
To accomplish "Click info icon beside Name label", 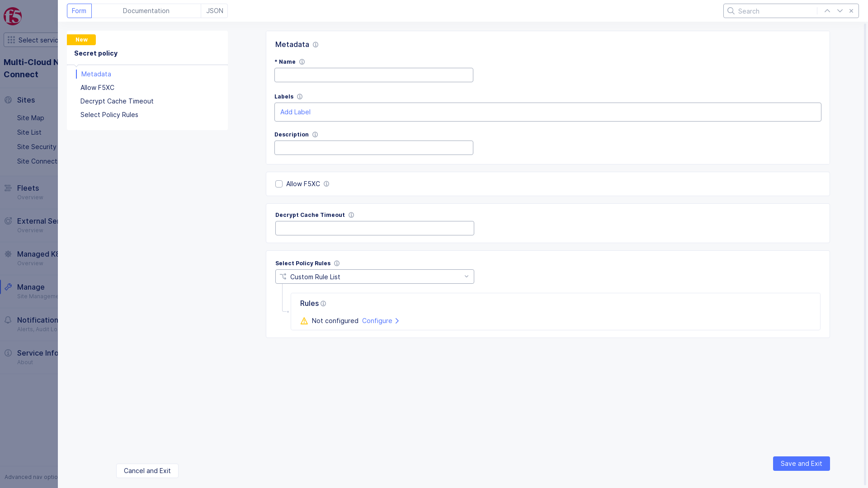I will coord(302,62).
